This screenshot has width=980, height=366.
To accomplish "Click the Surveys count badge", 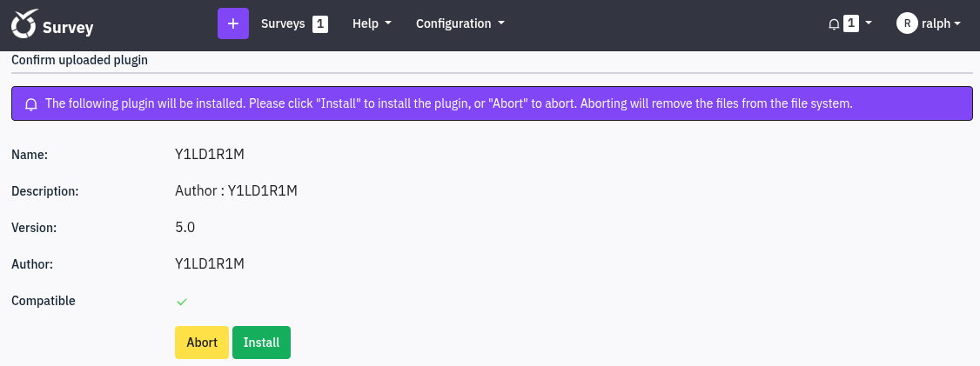I will [320, 23].
